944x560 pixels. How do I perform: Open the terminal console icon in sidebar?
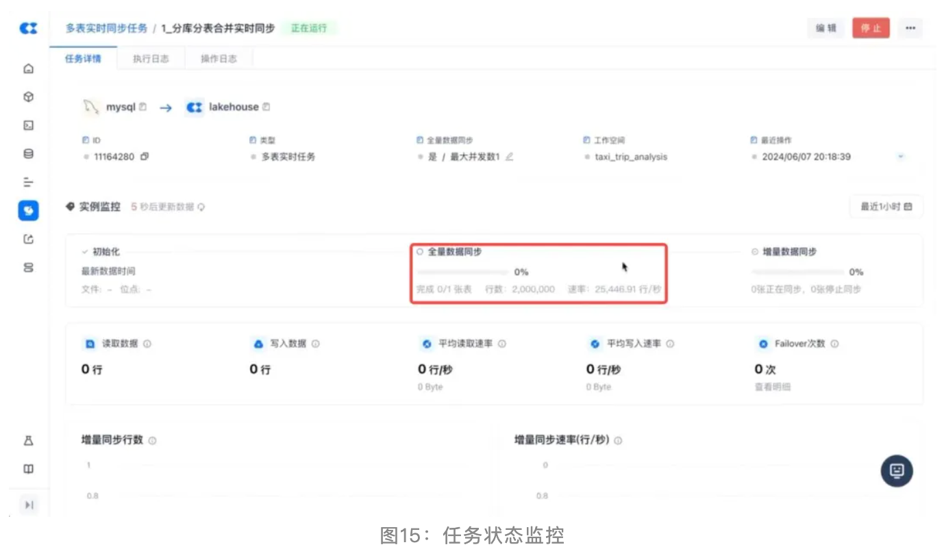point(28,125)
